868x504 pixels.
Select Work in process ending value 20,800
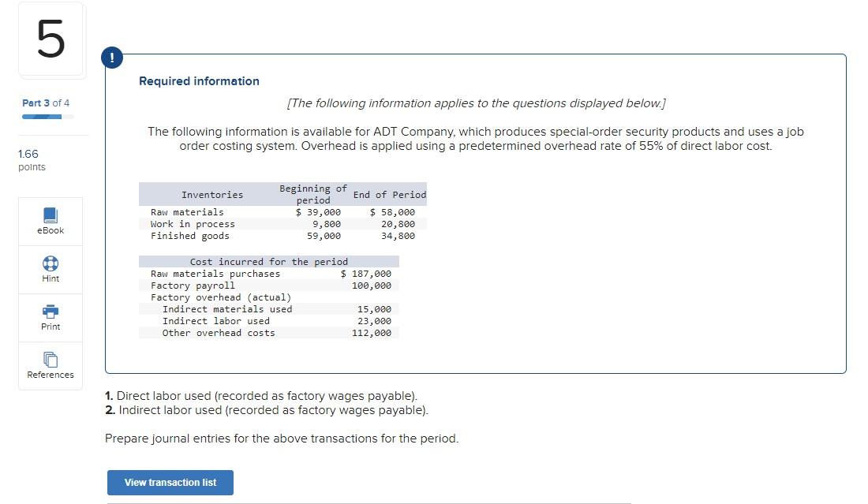click(398, 224)
